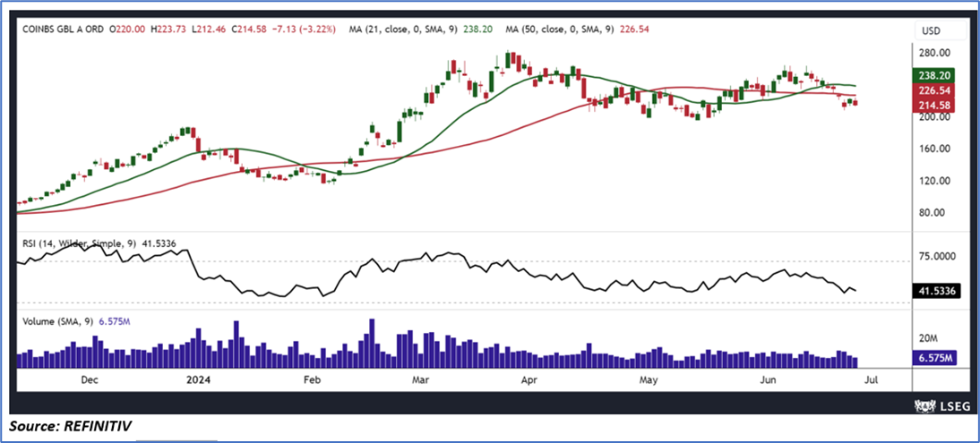The height and width of the screenshot is (443, 980).
Task: Click the Feb label on time axis
Action: click(x=310, y=379)
